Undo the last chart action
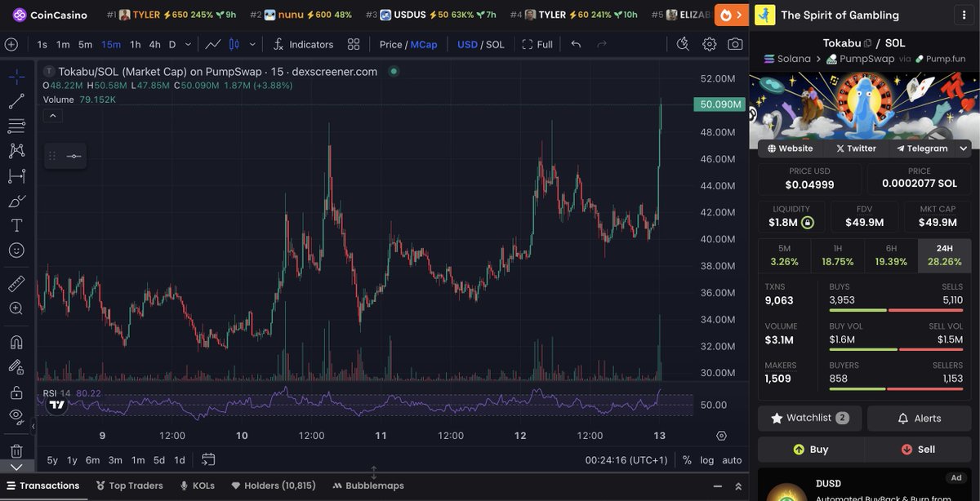This screenshot has width=980, height=501. (576, 44)
